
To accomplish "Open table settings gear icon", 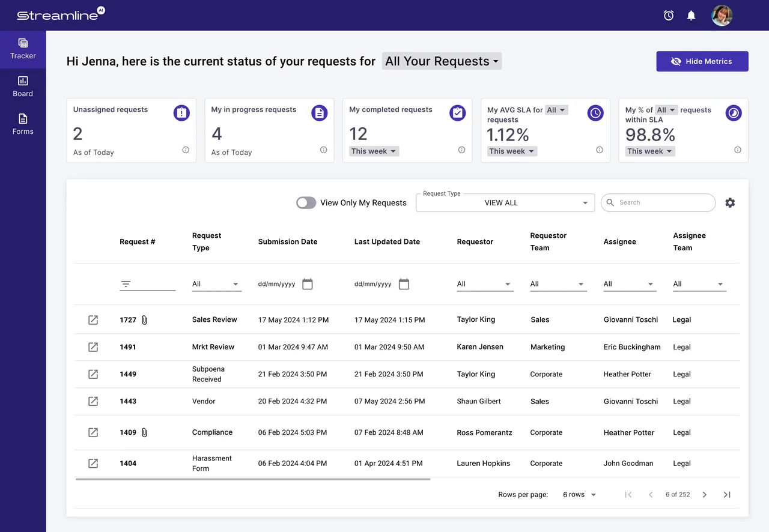I will click(730, 203).
